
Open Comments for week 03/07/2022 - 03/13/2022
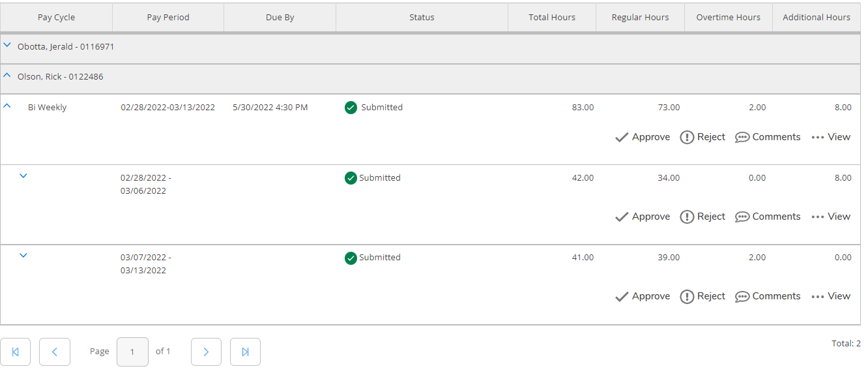(768, 296)
